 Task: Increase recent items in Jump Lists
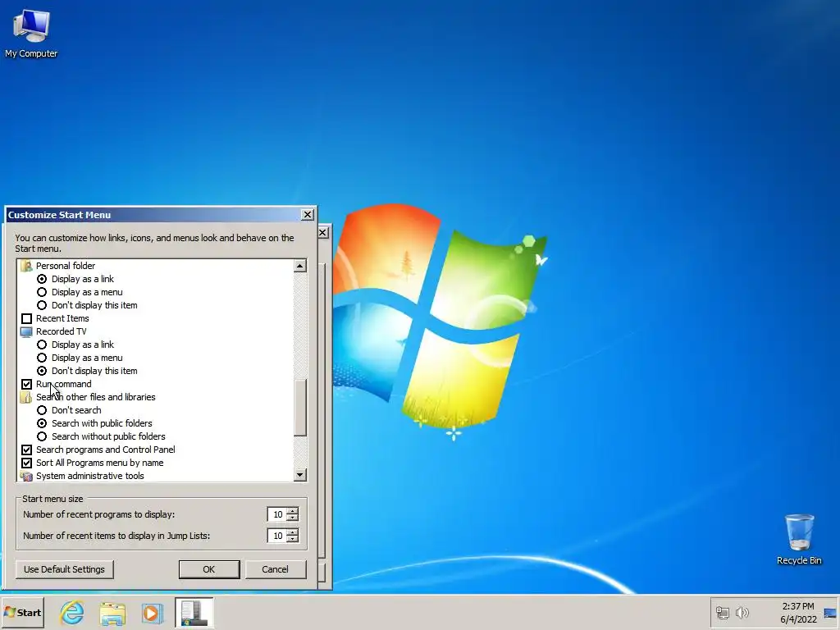point(293,532)
